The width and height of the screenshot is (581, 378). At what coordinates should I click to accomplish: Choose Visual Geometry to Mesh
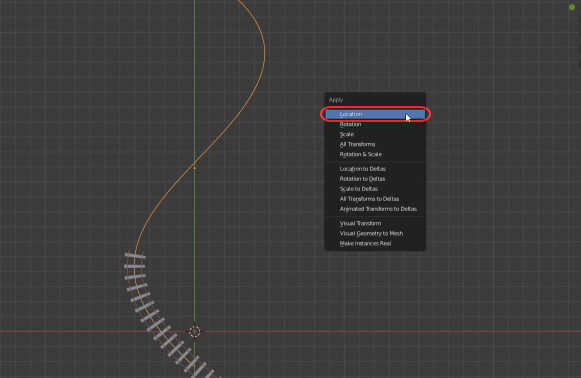375,233
